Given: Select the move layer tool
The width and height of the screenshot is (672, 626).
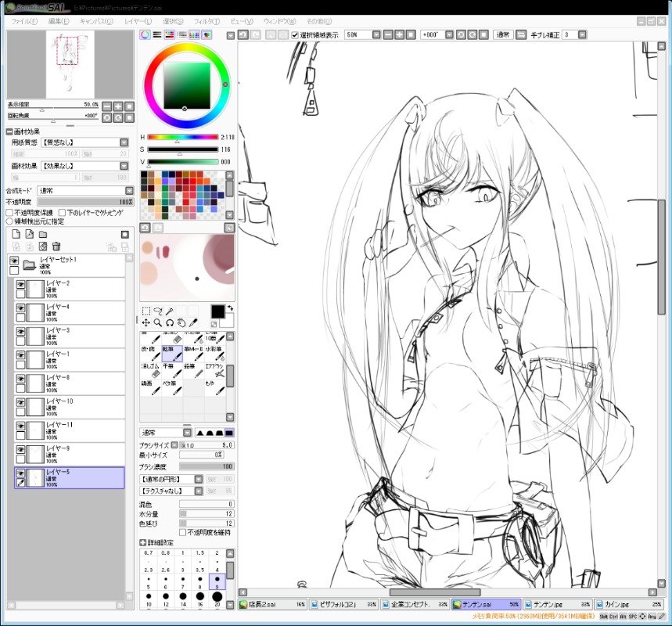Looking at the screenshot, I should (146, 322).
